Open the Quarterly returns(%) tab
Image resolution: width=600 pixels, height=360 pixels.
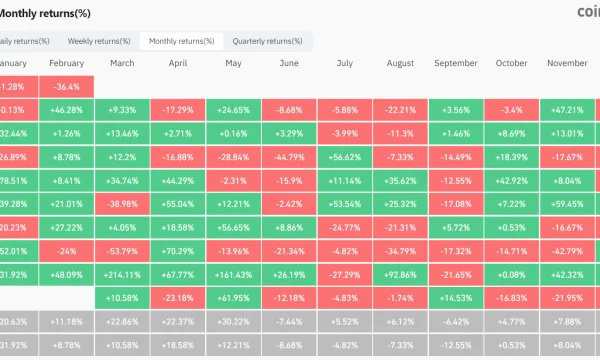pos(267,41)
